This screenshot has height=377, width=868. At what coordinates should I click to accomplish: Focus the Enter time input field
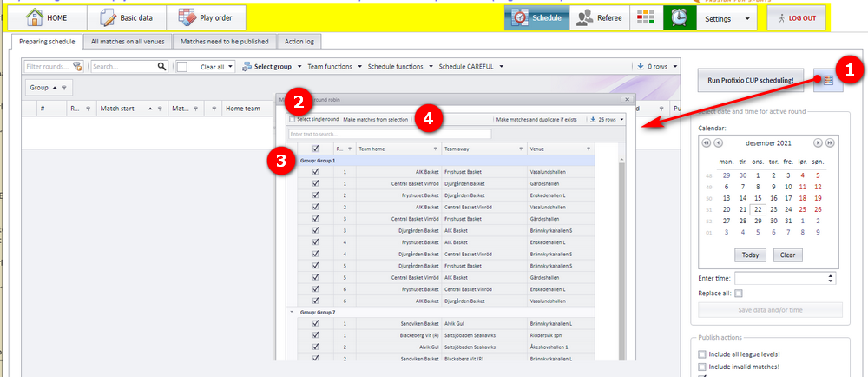click(780, 279)
